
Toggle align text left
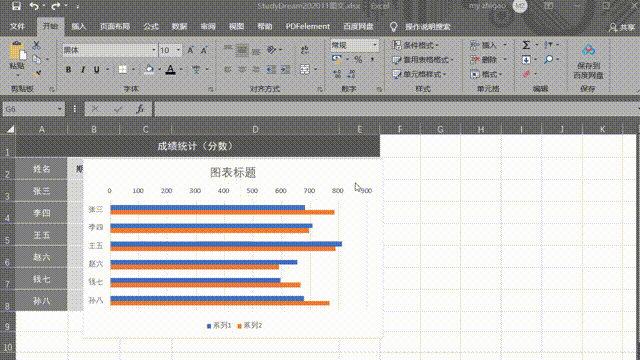228,70
